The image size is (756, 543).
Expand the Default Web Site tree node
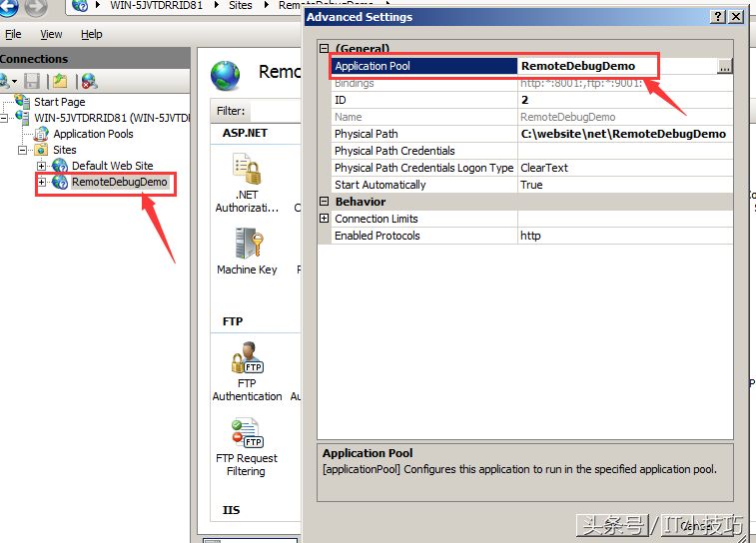click(x=42, y=166)
